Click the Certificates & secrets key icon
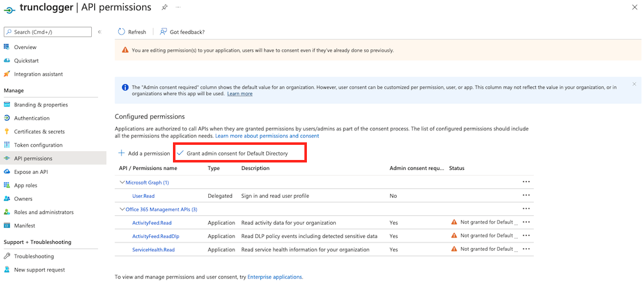 click(x=6, y=132)
